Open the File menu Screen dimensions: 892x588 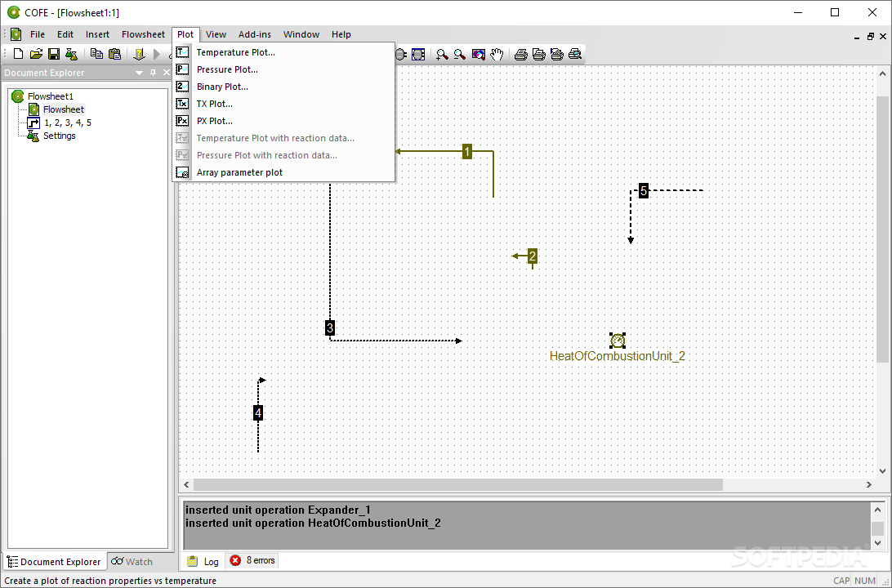coord(38,34)
